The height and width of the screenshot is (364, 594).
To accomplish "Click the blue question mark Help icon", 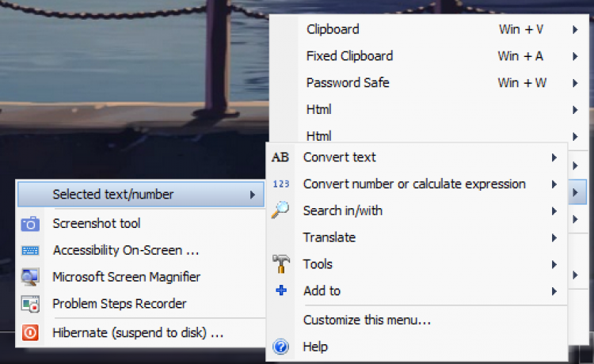I will [x=280, y=347].
